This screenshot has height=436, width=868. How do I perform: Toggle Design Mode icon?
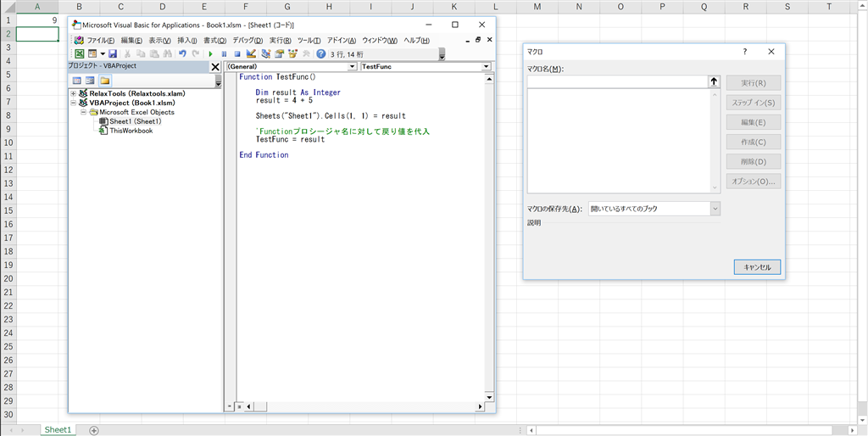250,53
